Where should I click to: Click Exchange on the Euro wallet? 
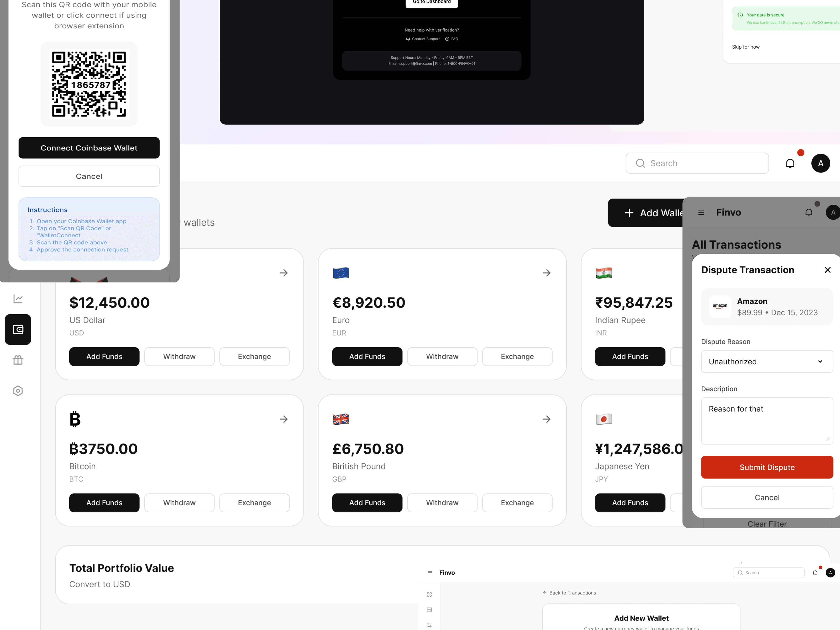[517, 356]
